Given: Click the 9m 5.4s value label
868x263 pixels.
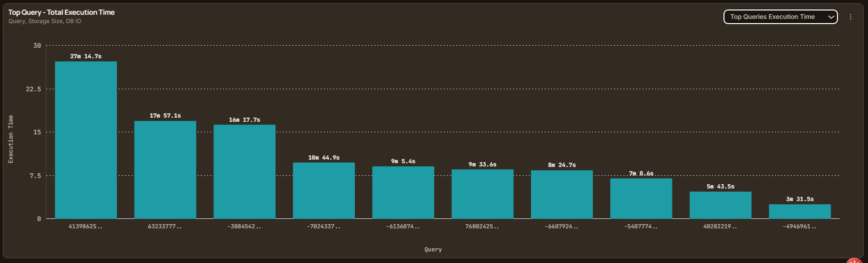Looking at the screenshot, I should point(403,161).
